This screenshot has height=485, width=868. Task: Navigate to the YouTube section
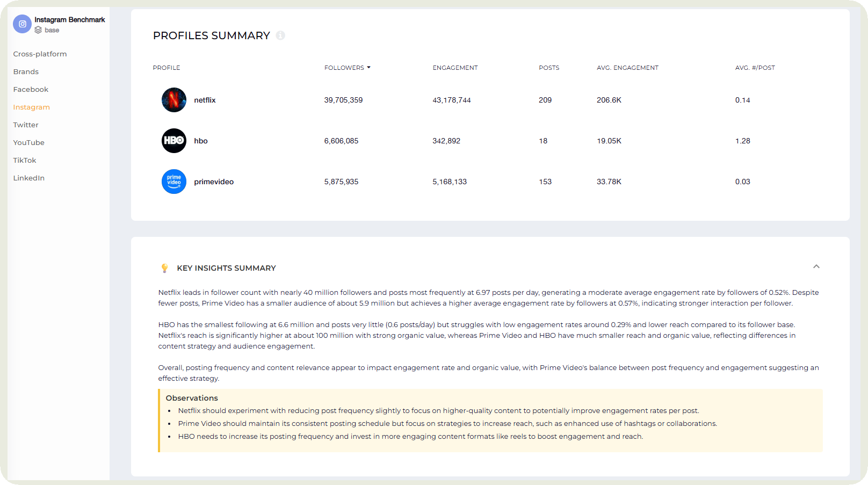(28, 142)
